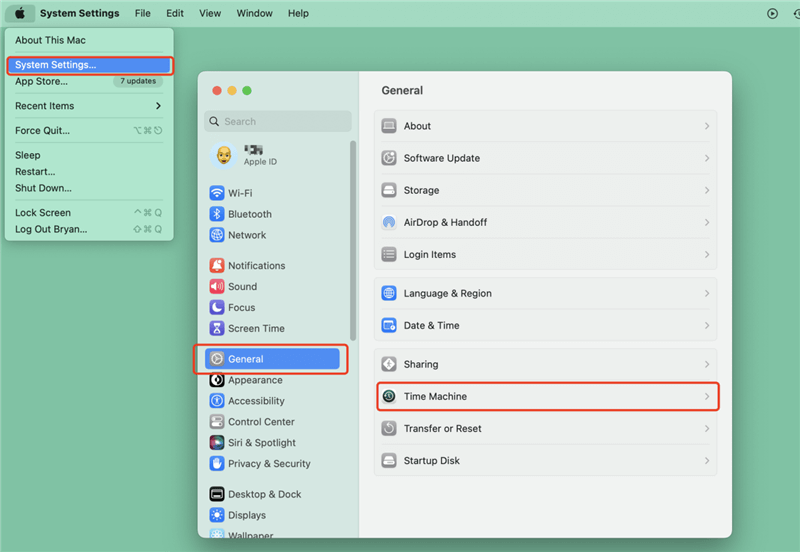
Task: Open About via its chevron
Action: [707, 126]
